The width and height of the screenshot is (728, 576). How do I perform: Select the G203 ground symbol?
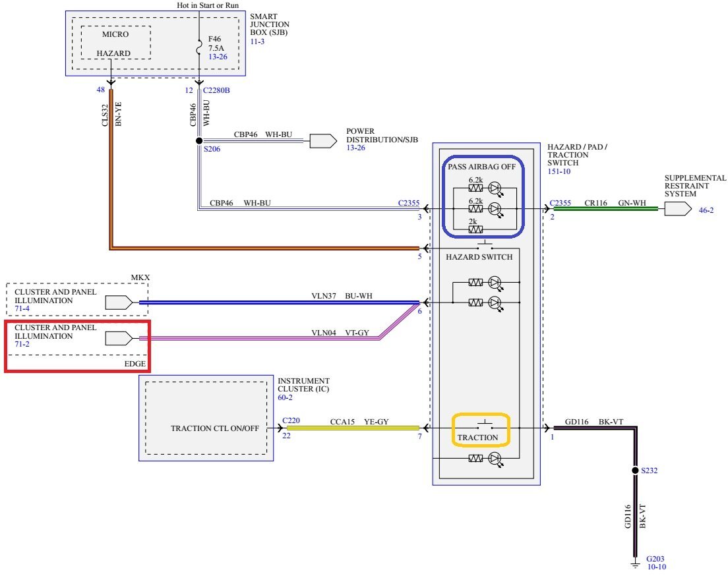click(636, 564)
